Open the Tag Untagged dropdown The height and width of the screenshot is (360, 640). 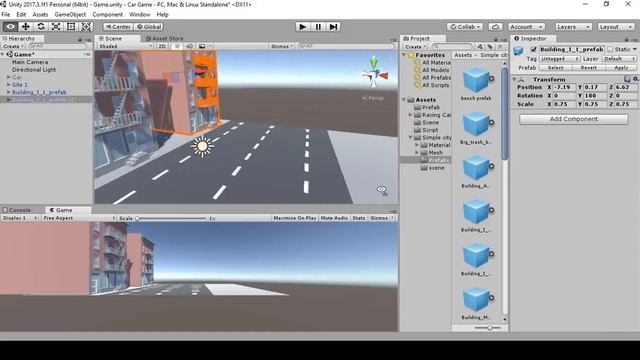pos(559,59)
